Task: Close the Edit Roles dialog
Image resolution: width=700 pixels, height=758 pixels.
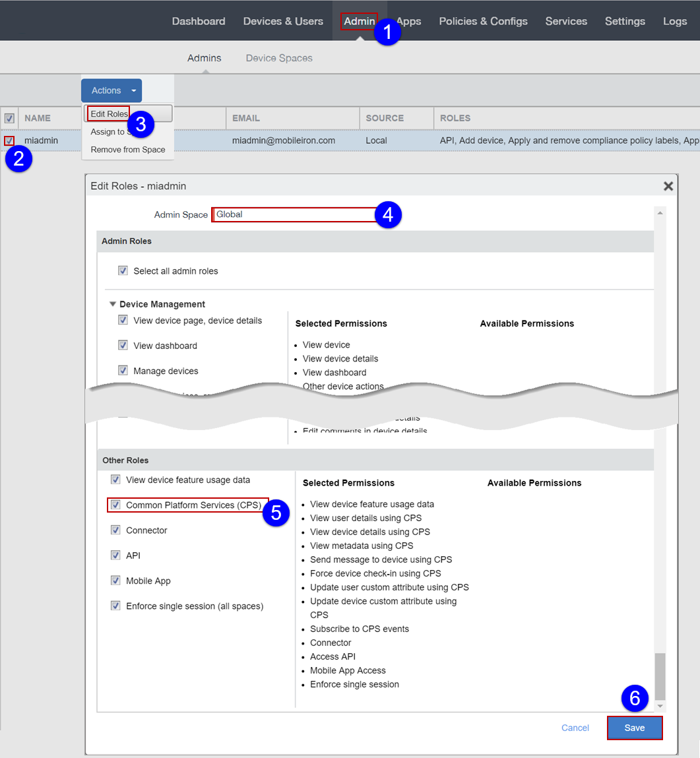Action: 668,186
